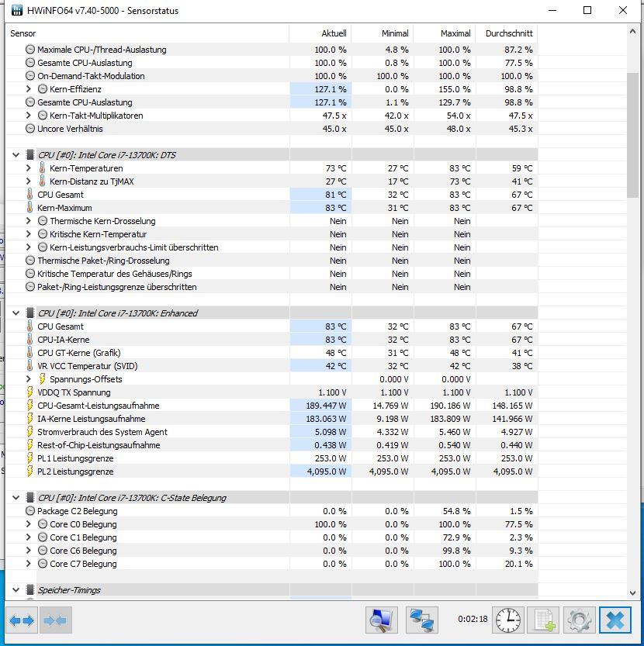
Task: Close sensors with the blue X button
Action: click(615, 620)
